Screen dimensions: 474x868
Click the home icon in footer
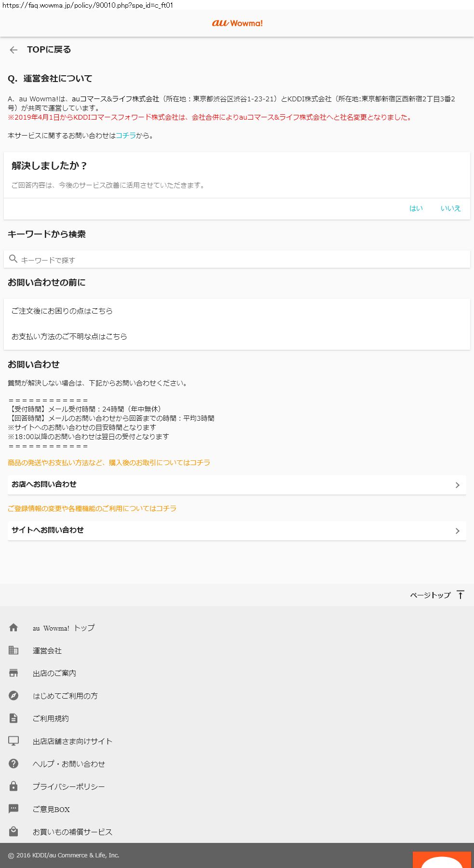tap(14, 628)
